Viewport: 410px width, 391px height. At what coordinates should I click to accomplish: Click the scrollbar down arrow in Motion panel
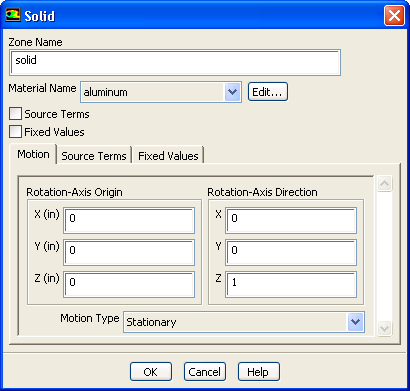384,329
